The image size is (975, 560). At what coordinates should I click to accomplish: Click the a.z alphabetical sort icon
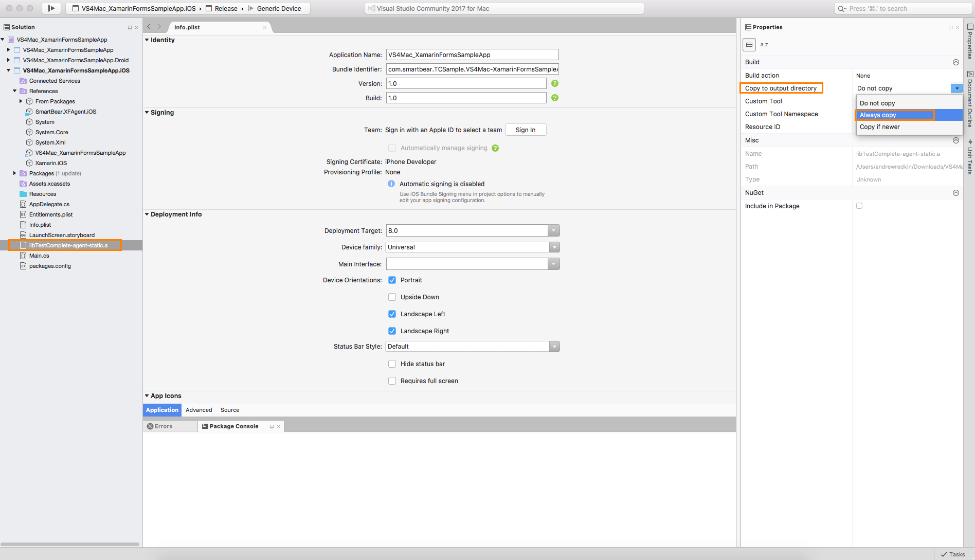pos(764,44)
